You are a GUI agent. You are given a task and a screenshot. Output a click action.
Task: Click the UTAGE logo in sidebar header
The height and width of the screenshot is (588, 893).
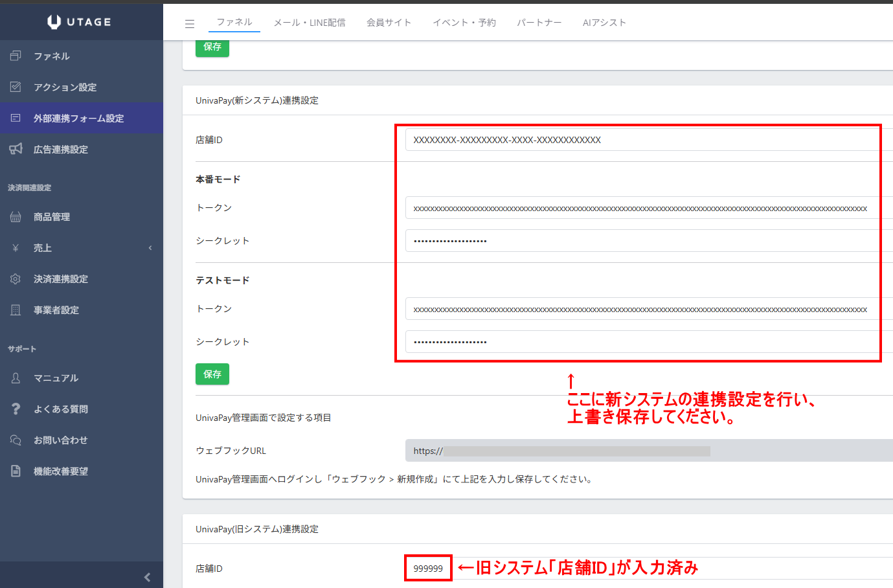click(x=80, y=22)
